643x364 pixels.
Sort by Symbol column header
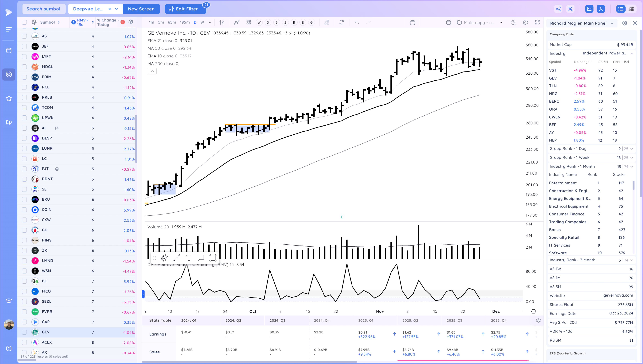click(x=50, y=22)
